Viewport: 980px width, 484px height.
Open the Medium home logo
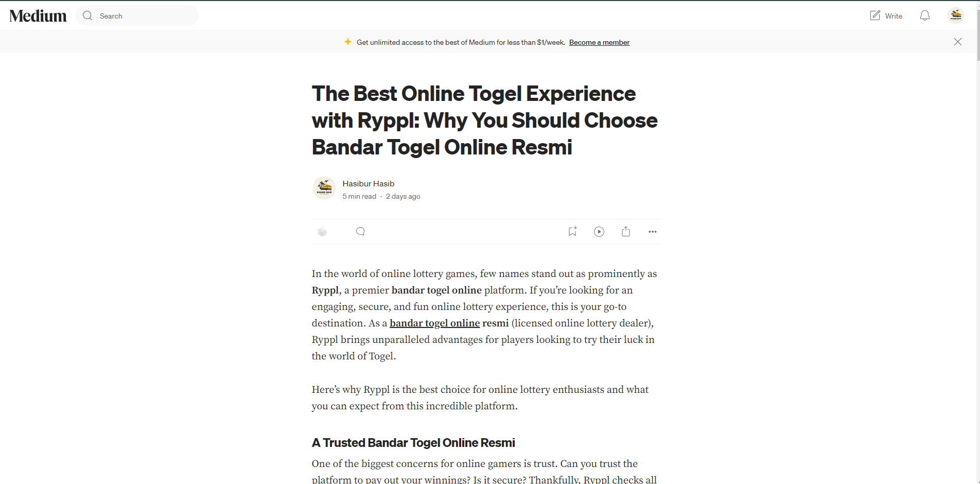click(38, 16)
